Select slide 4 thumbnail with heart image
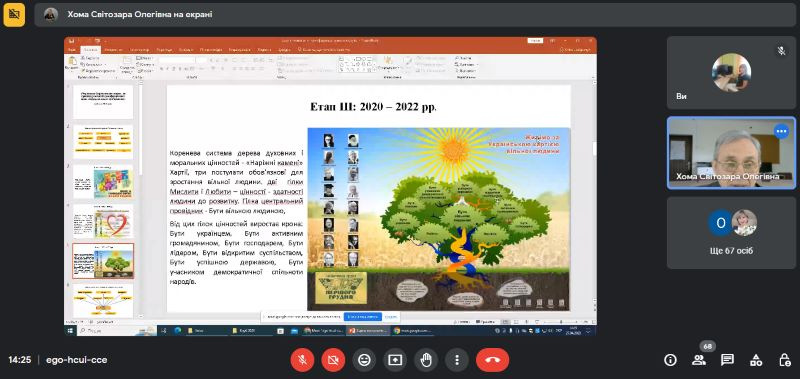The image size is (800, 379). point(103,221)
